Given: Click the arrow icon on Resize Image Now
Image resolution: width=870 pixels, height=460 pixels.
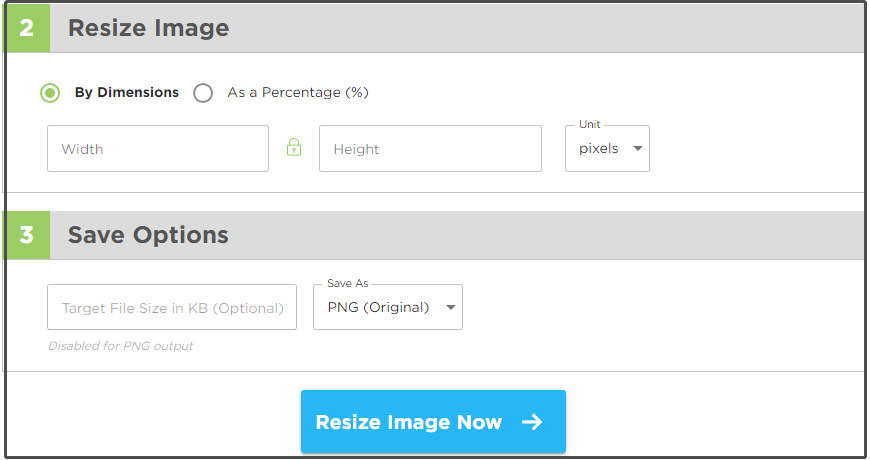Looking at the screenshot, I should (532, 422).
